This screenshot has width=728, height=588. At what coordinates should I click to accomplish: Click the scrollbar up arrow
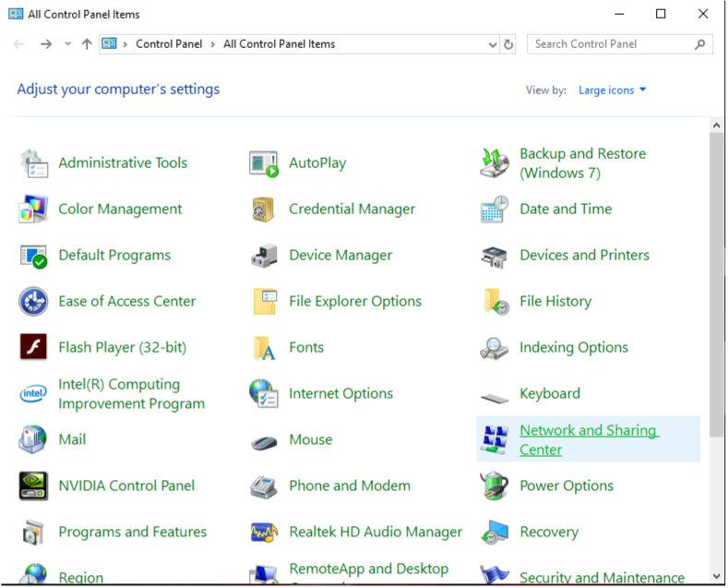click(717, 126)
